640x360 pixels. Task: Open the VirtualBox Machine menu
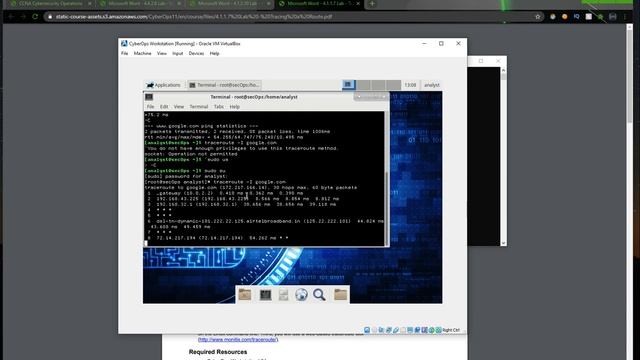coord(142,53)
